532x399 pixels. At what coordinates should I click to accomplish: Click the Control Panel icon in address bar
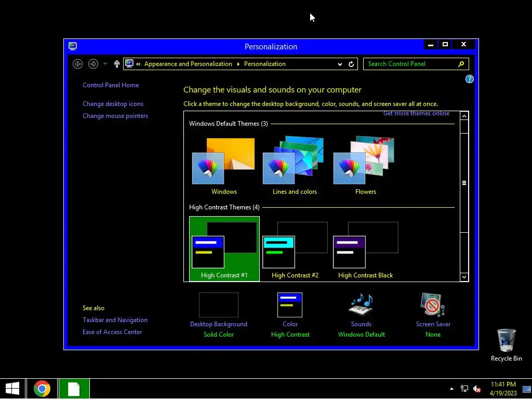click(x=129, y=63)
